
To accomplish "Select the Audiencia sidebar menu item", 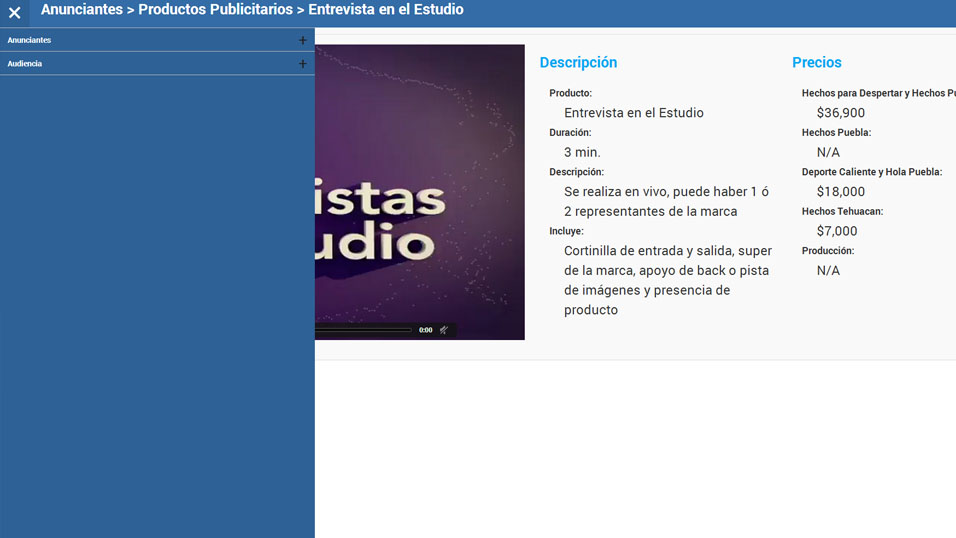I will tap(25, 64).
